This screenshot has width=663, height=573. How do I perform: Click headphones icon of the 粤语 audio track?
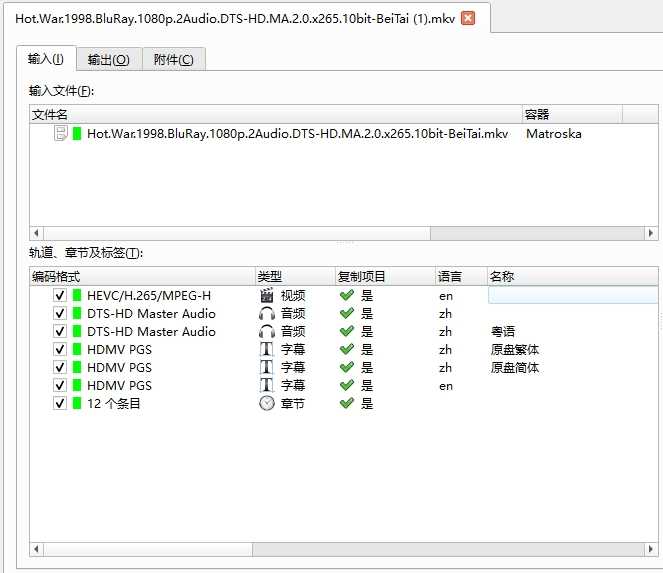pos(267,332)
